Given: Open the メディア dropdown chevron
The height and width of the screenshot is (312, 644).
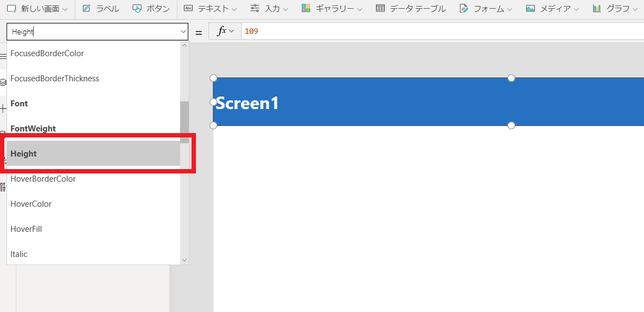Looking at the screenshot, I should [576, 9].
